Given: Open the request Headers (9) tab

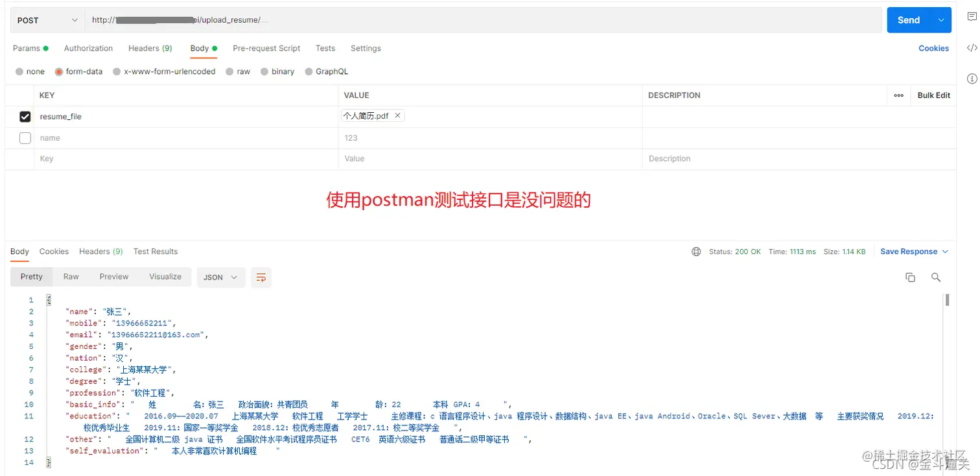Looking at the screenshot, I should (150, 49).
